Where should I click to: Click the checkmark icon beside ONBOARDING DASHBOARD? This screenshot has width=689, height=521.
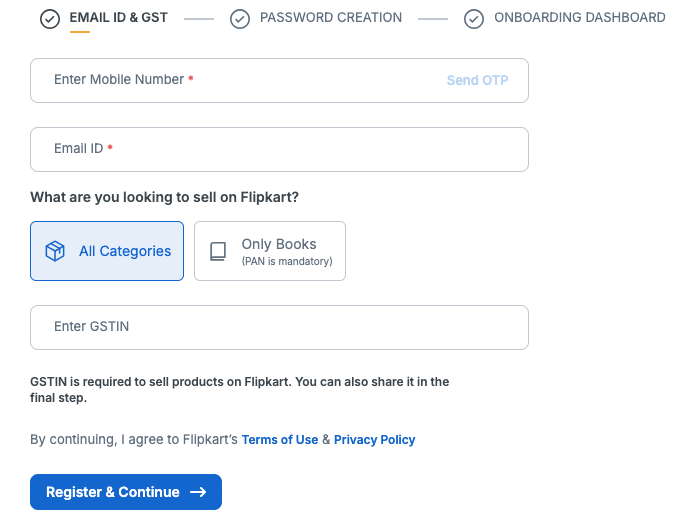475,19
